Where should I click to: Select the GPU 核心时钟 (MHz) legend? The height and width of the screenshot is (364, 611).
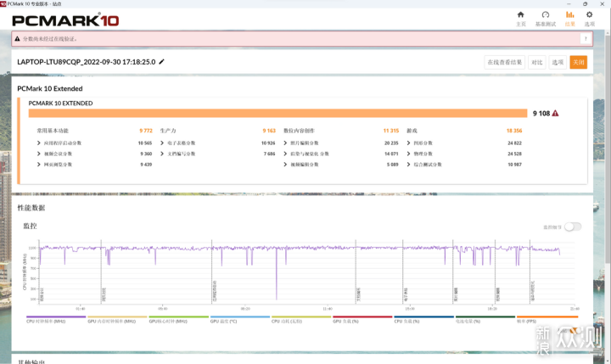(x=179, y=320)
